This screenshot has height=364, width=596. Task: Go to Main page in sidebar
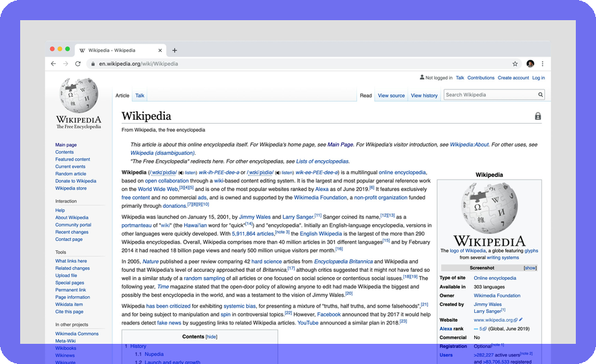coord(66,145)
